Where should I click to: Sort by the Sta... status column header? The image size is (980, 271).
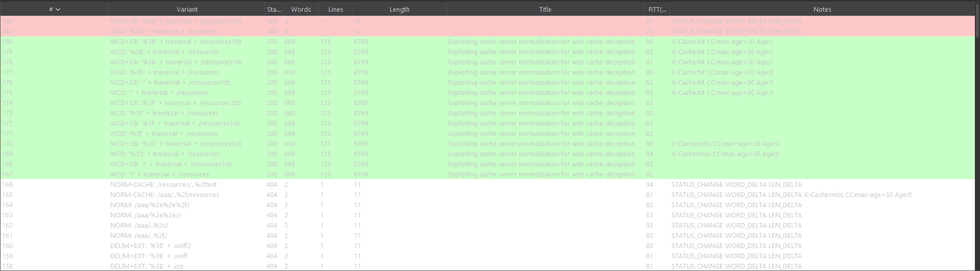[x=274, y=10]
